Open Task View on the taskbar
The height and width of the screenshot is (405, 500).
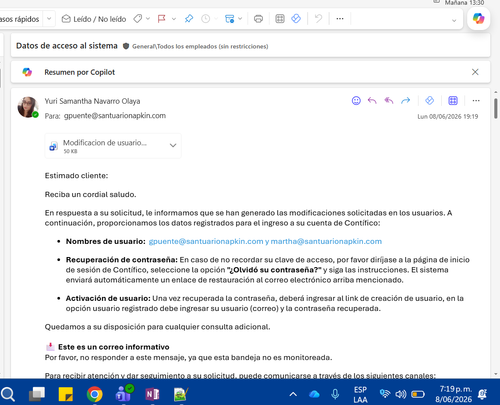coord(37,394)
